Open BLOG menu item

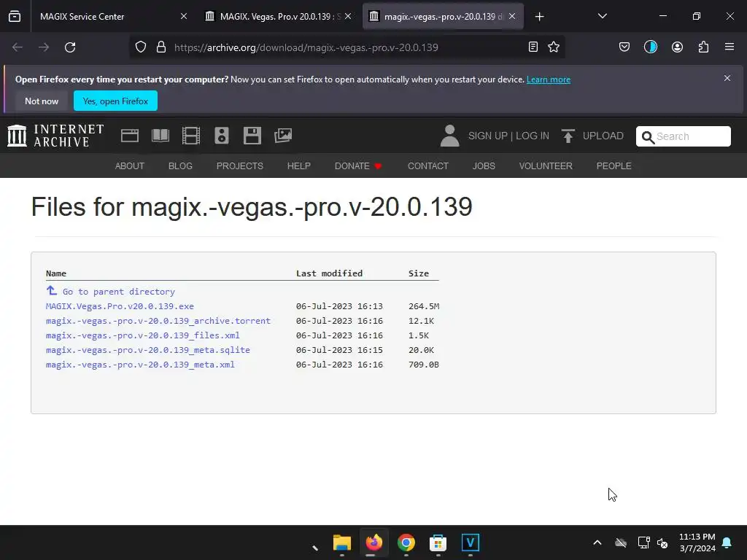(x=180, y=166)
